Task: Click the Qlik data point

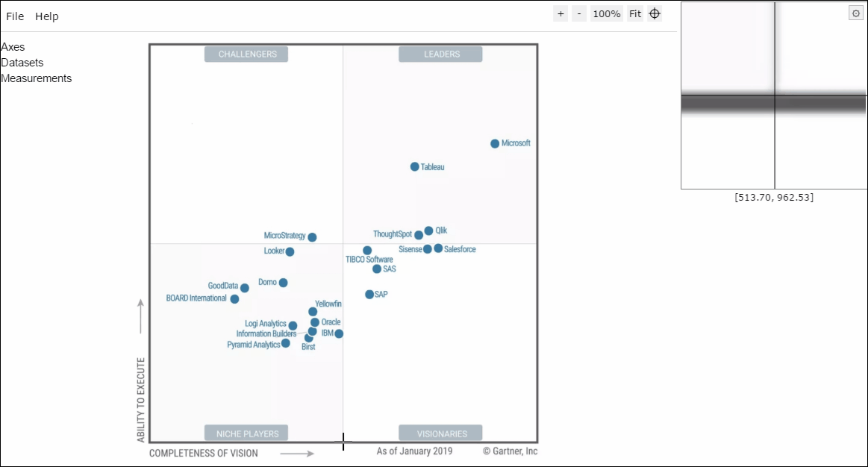Action: (x=428, y=231)
